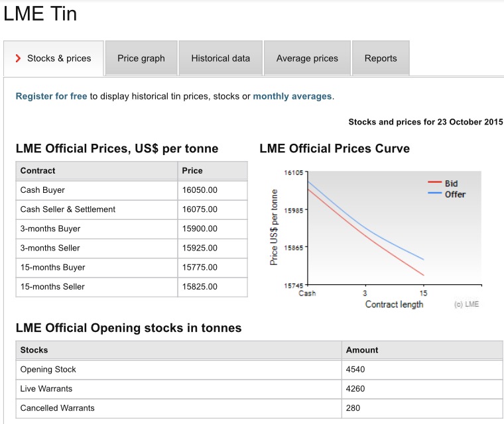Follow the Register for free link
This screenshot has height=424, width=504.
click(x=52, y=96)
